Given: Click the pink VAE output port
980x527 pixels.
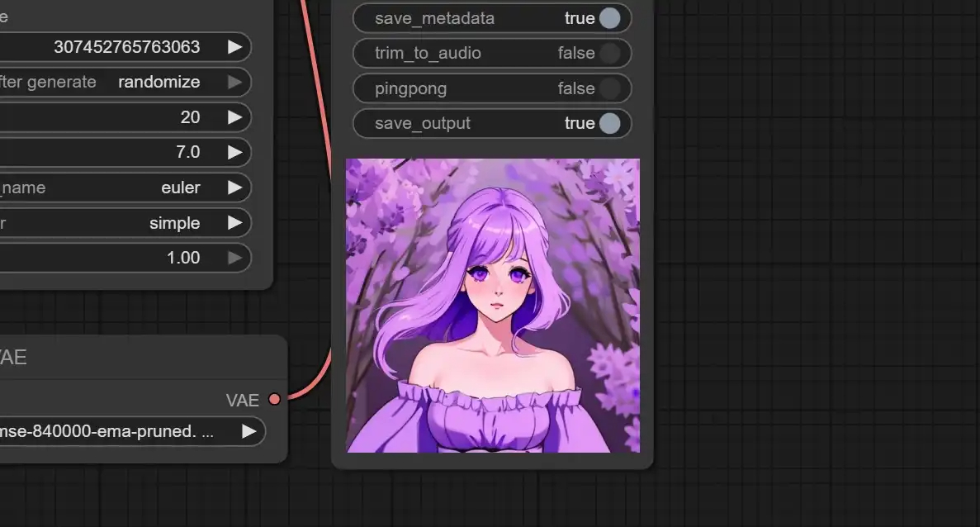Looking at the screenshot, I should pos(275,400).
